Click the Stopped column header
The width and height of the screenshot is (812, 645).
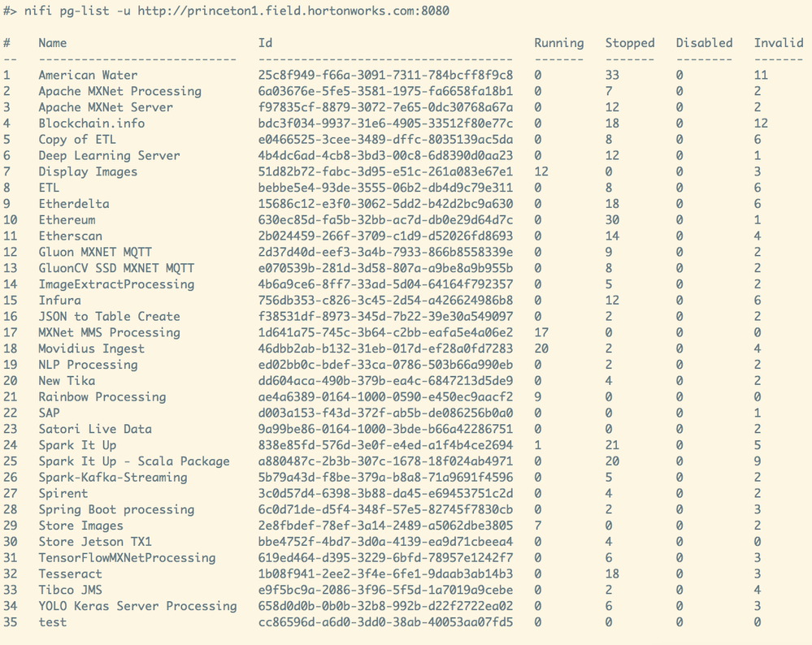[x=629, y=42]
